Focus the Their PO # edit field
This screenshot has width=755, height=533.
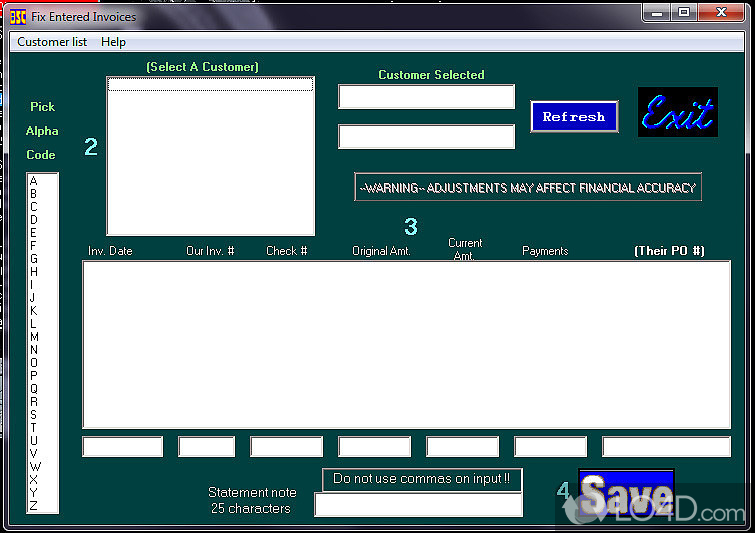point(666,447)
